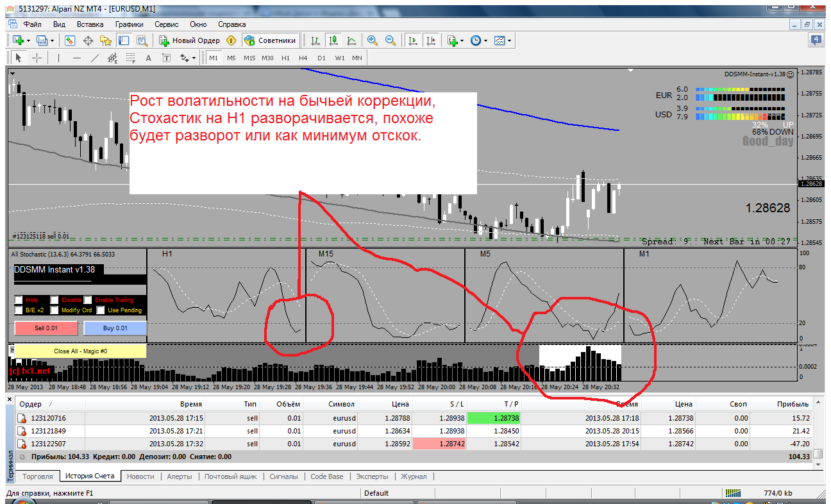Draw a vertical line

click(x=58, y=58)
